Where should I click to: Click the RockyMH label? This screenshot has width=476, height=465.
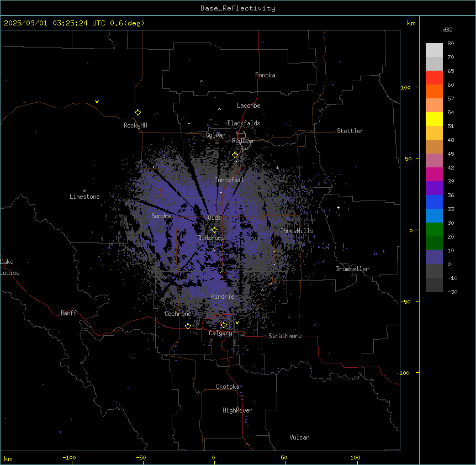coord(135,125)
